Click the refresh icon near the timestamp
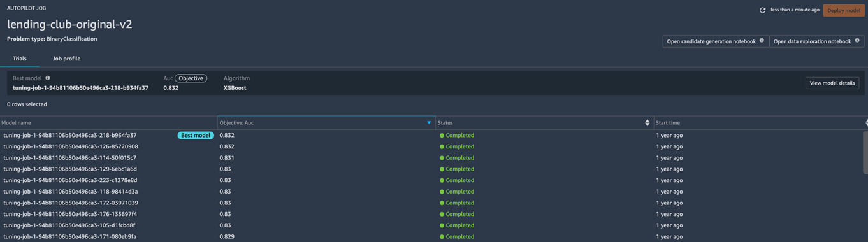The image size is (868, 242). tap(762, 10)
